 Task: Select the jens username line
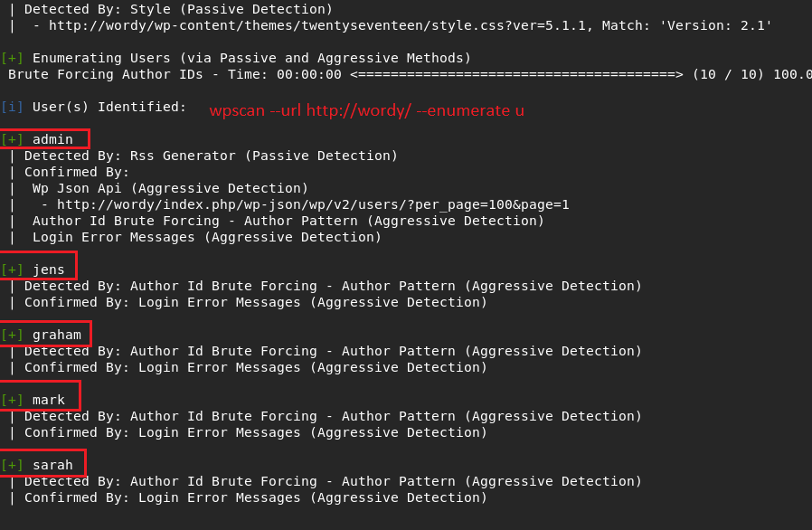[x=48, y=270]
